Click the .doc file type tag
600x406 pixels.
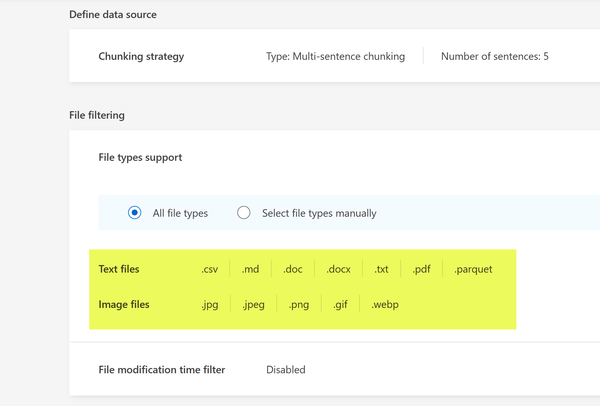[292, 269]
